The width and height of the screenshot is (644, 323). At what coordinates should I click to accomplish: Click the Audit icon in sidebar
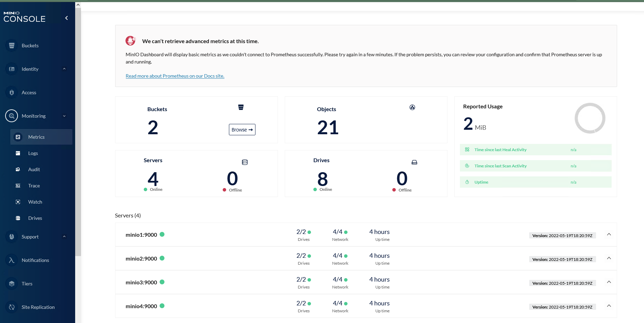pos(18,169)
